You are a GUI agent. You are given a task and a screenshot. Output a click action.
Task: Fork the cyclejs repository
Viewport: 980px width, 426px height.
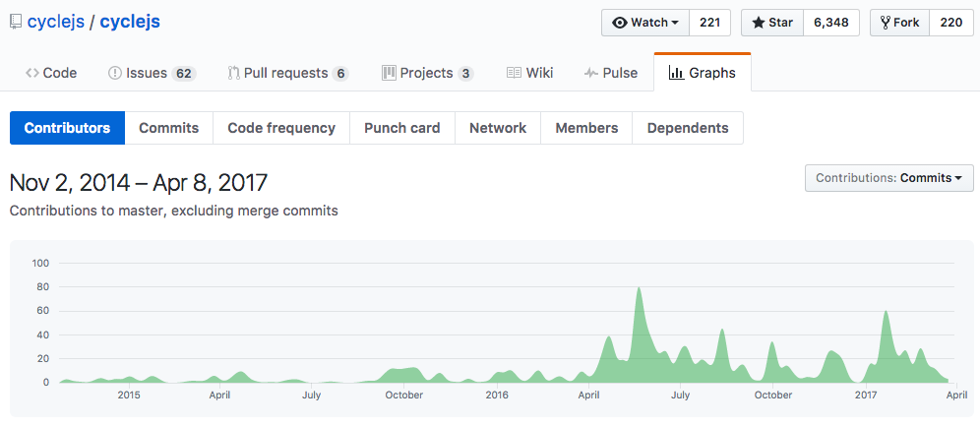(900, 23)
